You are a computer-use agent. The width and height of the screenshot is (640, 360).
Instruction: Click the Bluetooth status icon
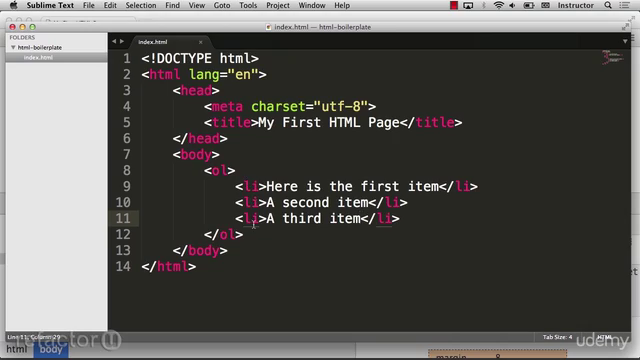coord(484,5)
